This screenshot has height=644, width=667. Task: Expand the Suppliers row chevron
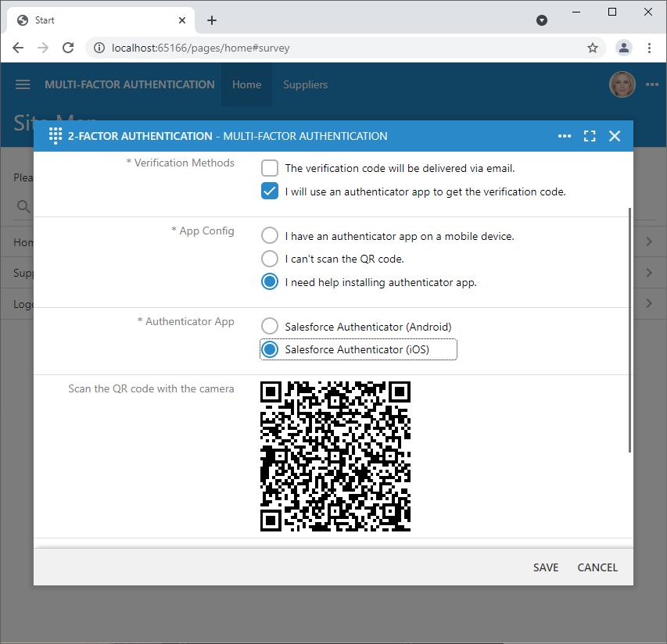click(x=648, y=273)
